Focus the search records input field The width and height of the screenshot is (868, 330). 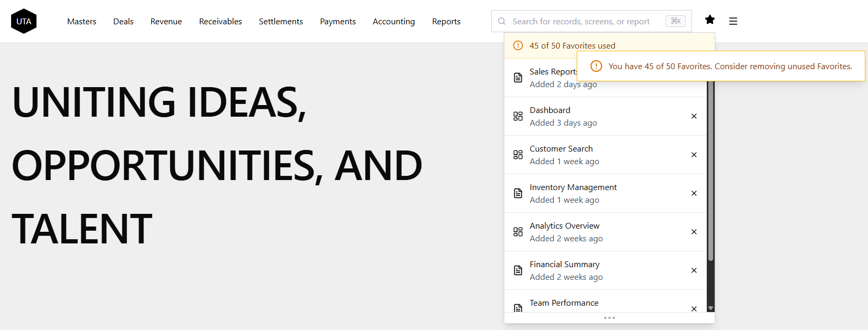(581, 22)
